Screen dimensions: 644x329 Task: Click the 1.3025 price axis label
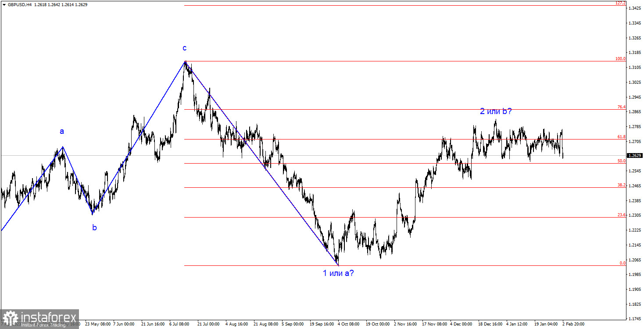coord(634,82)
